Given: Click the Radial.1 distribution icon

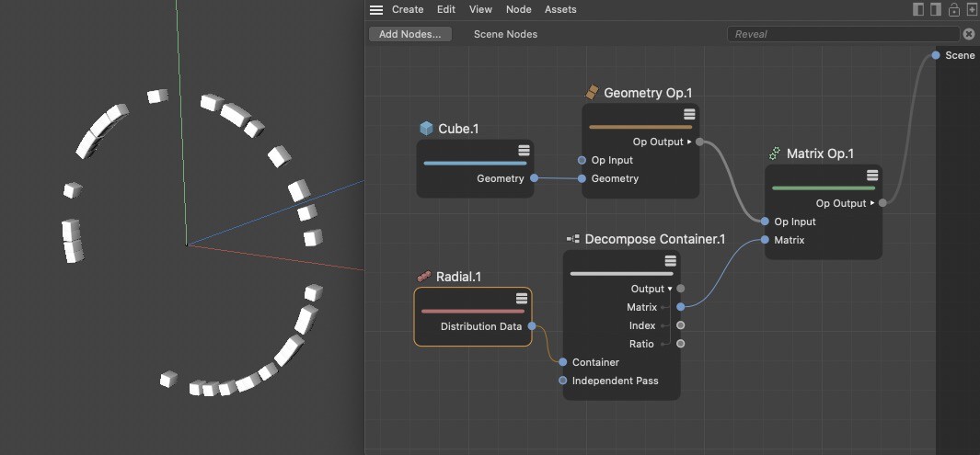Looking at the screenshot, I should pos(424,277).
